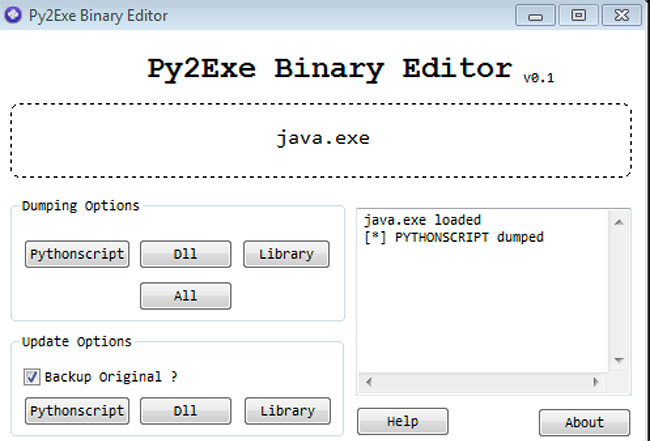Open the Help dialog
Screen dimensions: 650x441
[x=403, y=422]
